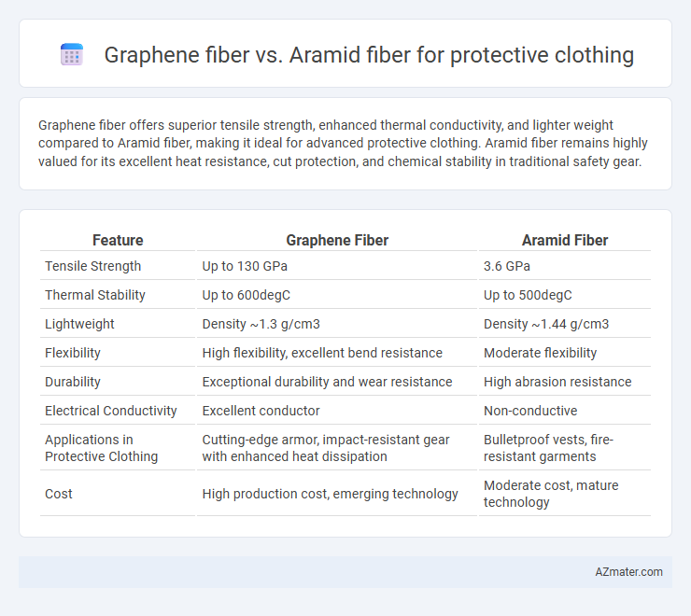Click the 'Density ~1.44 g/cm3' cell
Image resolution: width=691 pixels, height=616 pixels.
coord(546,324)
